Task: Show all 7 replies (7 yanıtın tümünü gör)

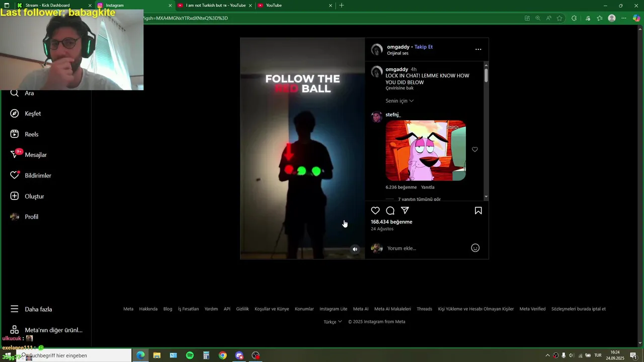Action: [x=419, y=199]
